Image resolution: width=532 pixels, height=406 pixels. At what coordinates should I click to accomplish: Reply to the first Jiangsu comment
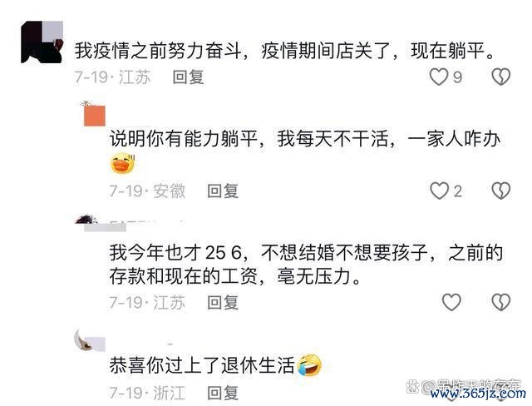pyautogui.click(x=188, y=77)
